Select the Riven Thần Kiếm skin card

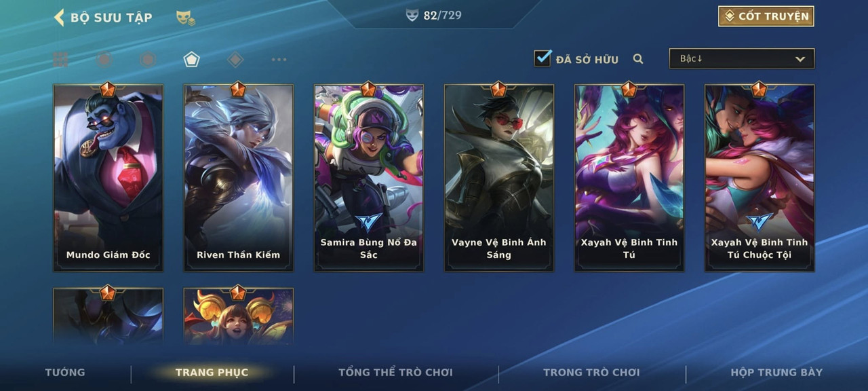click(x=239, y=178)
